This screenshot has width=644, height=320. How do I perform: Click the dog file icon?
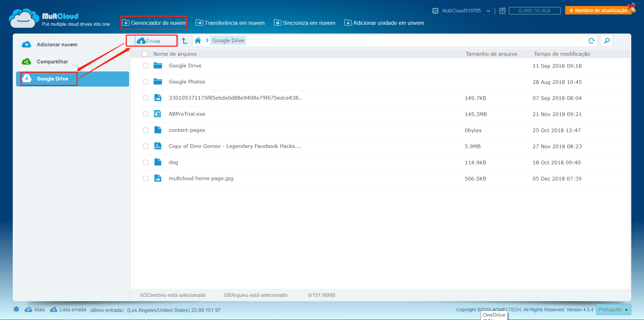point(158,162)
